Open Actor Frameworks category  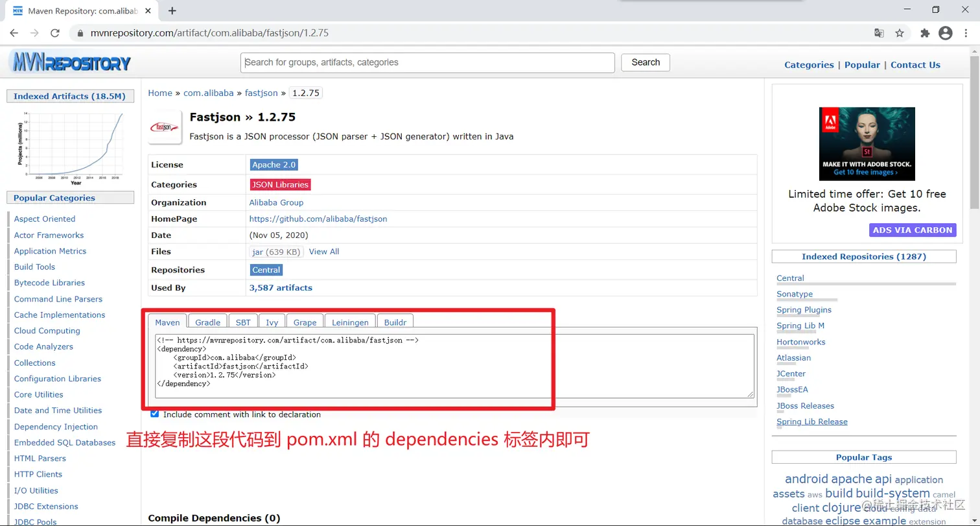tap(49, 235)
